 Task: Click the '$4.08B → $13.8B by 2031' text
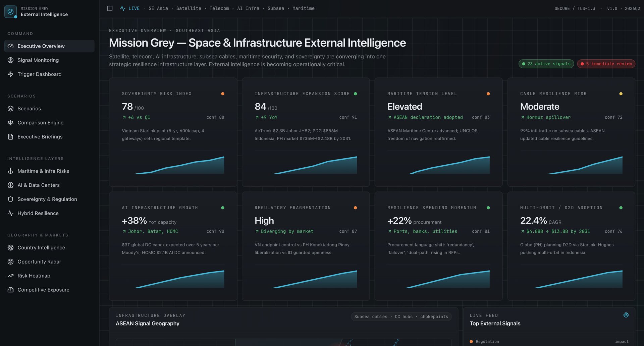tap(558, 232)
